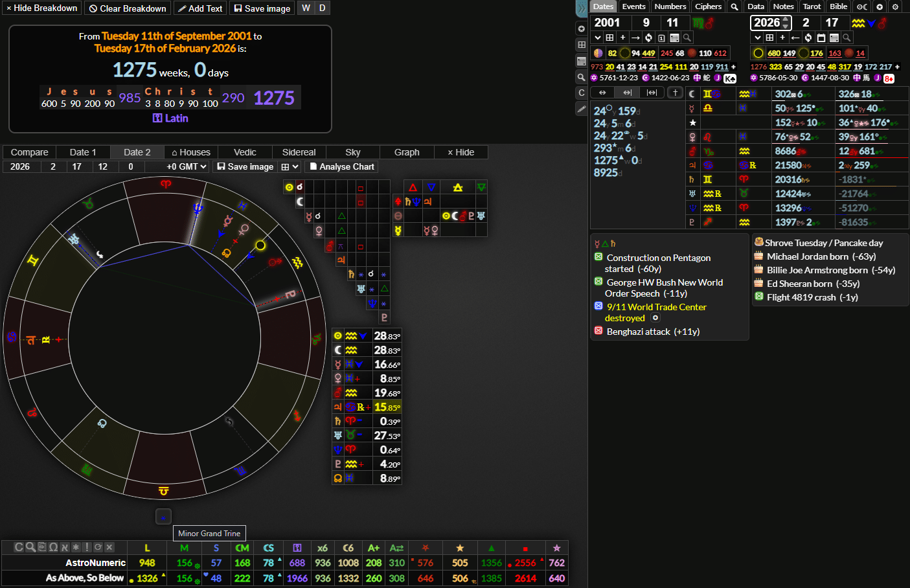Open the grid layout dropdown beside Save image

pos(290,166)
